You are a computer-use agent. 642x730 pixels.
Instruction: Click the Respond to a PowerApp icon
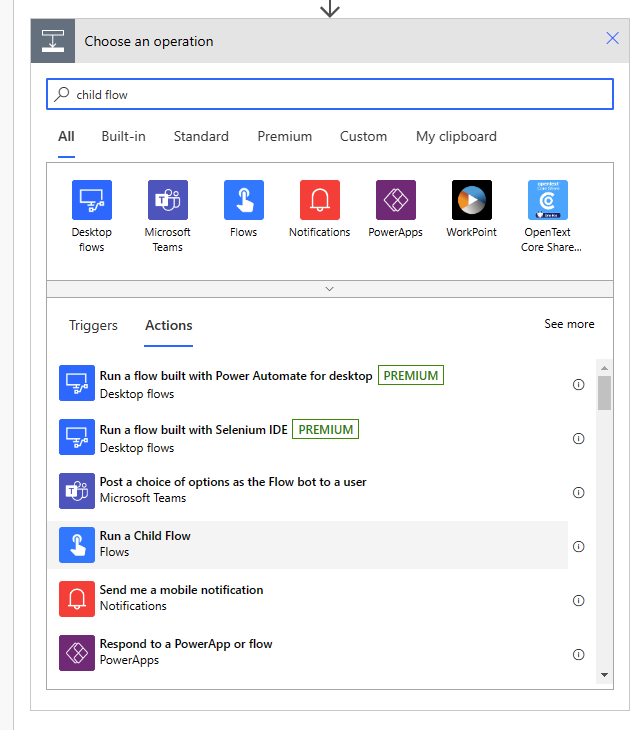click(77, 653)
